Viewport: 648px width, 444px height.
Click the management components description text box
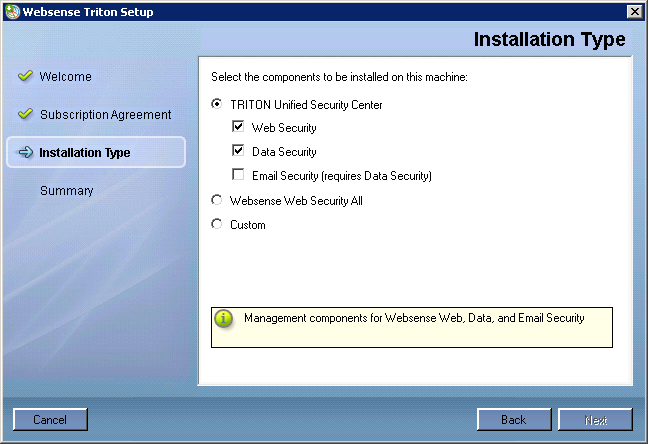coord(412,327)
